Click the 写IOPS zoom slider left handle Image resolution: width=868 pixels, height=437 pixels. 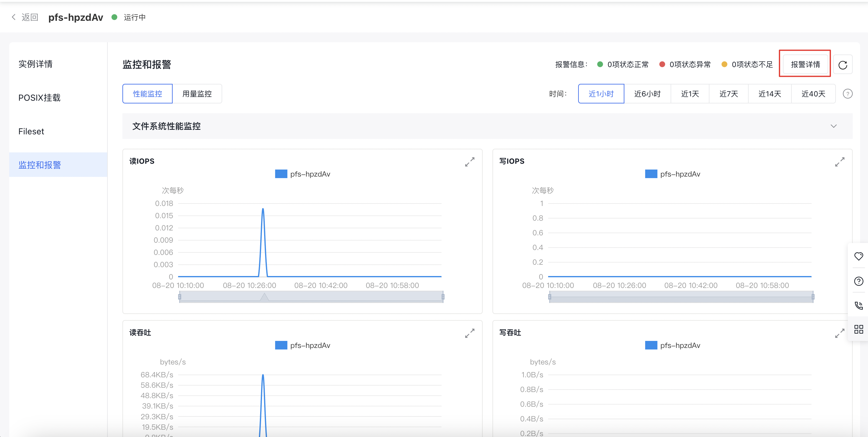(x=550, y=297)
